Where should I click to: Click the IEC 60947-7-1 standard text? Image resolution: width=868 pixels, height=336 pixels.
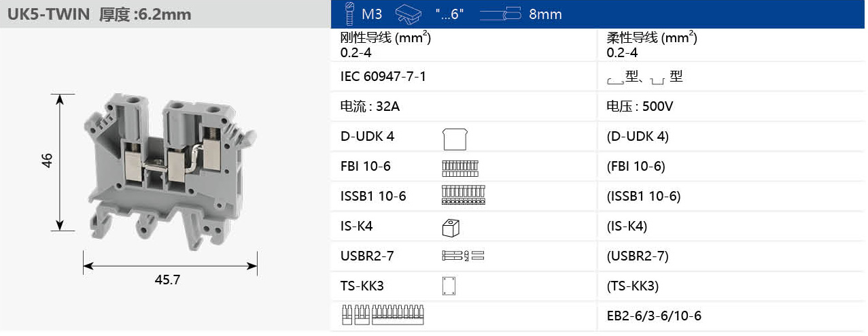(383, 76)
